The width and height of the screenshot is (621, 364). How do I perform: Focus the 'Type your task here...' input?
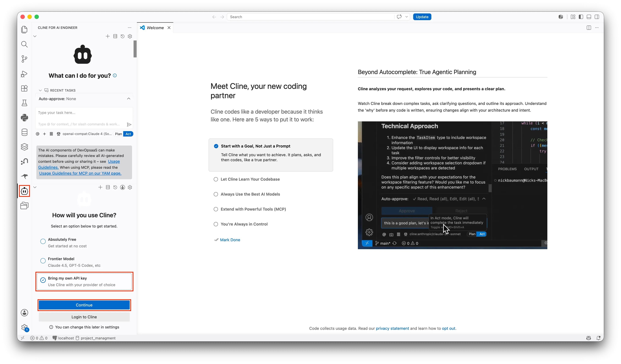point(84,113)
